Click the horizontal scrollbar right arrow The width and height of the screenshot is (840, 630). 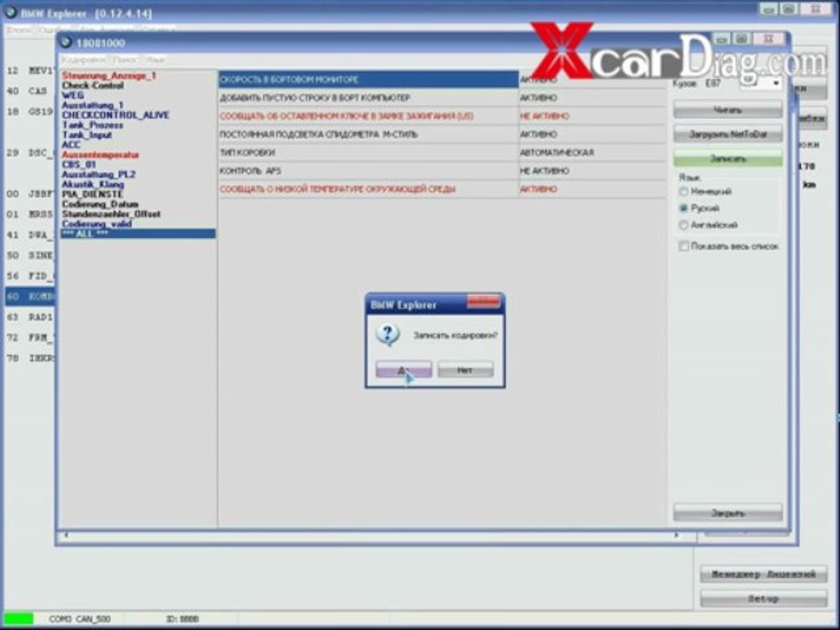(x=676, y=535)
